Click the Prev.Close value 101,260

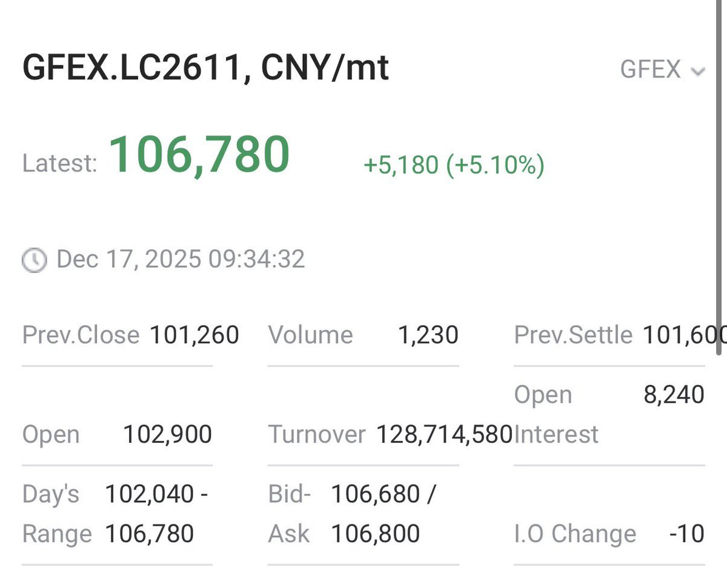tap(194, 335)
